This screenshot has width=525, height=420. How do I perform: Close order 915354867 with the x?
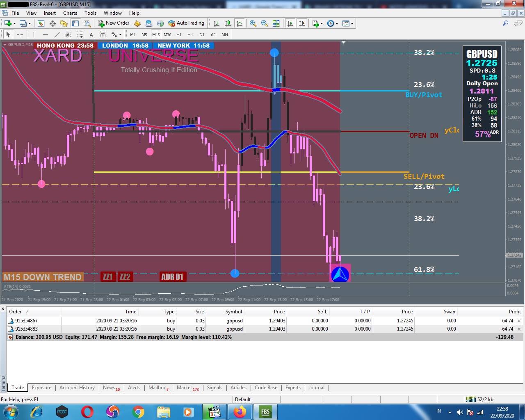(x=519, y=321)
